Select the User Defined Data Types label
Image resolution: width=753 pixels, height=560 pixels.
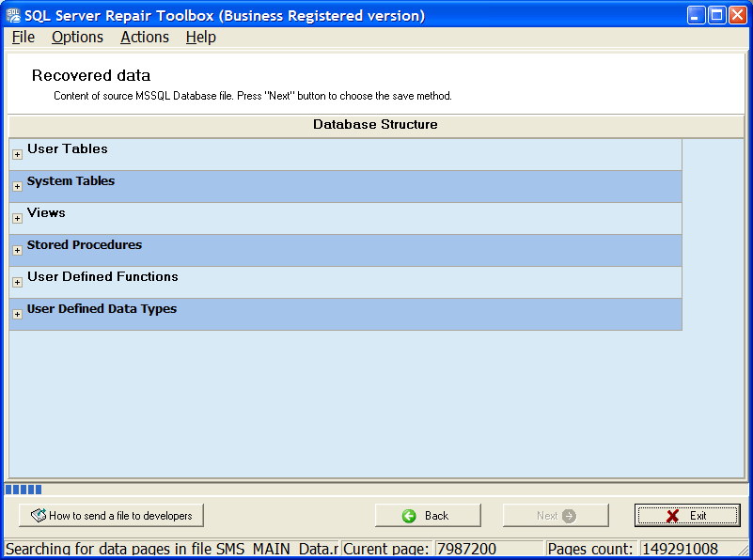pyautogui.click(x=102, y=309)
